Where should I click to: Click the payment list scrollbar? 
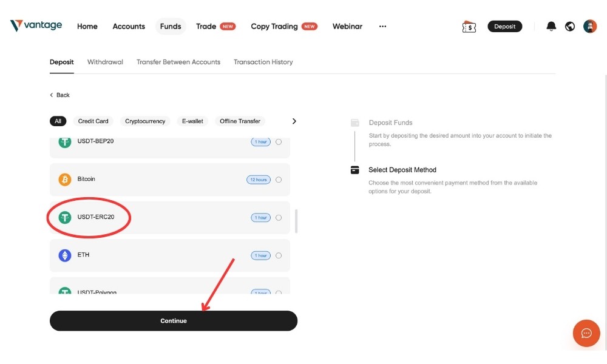(296, 221)
